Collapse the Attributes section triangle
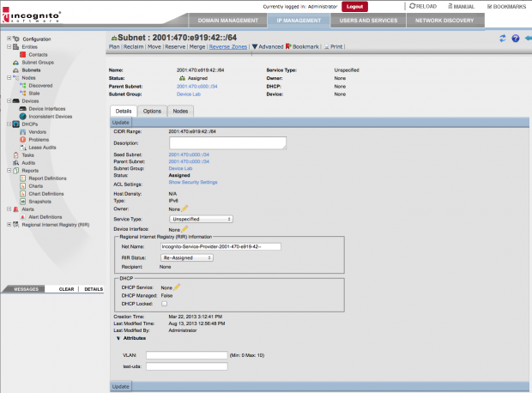 [x=118, y=338]
